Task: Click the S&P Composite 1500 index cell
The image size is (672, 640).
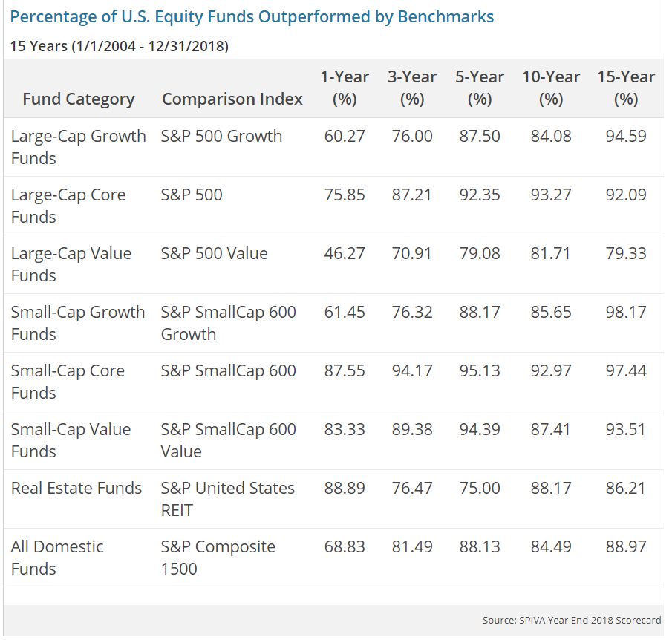Action: point(218,558)
